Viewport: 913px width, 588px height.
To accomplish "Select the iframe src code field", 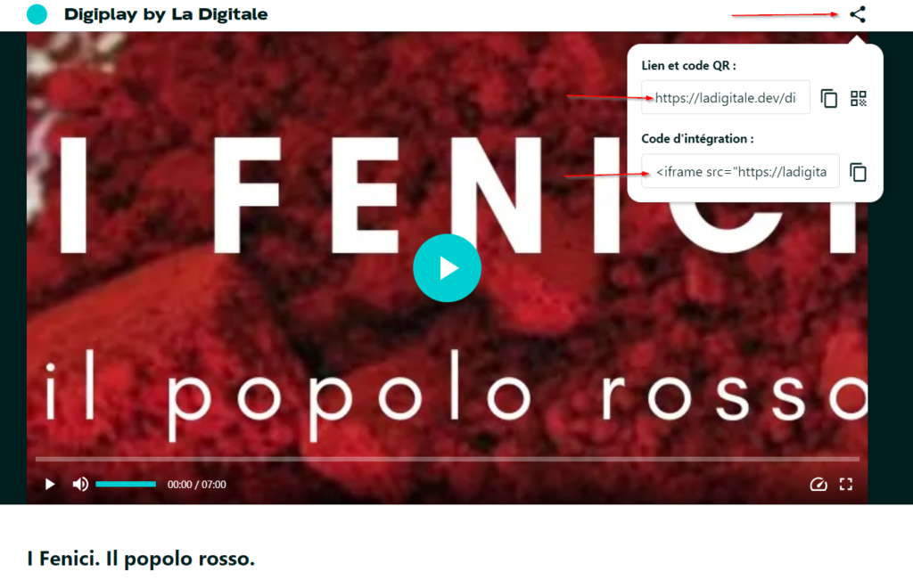I will [741, 172].
